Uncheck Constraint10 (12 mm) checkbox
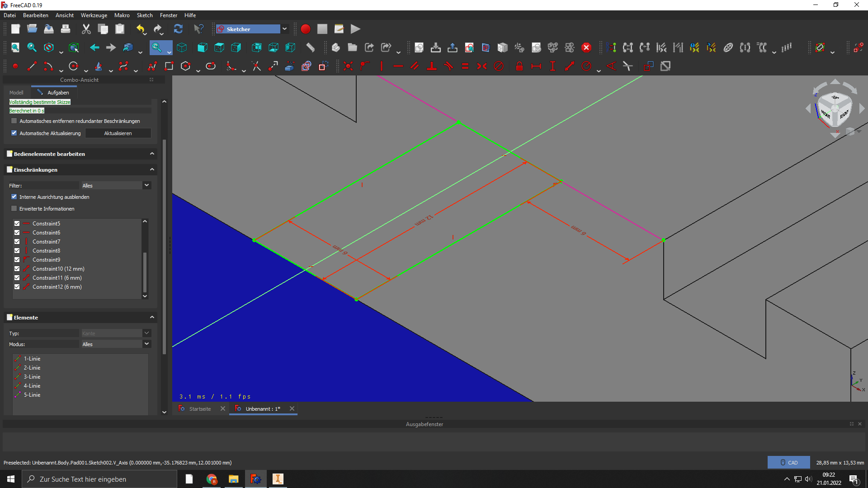This screenshot has width=868, height=488. (x=17, y=269)
